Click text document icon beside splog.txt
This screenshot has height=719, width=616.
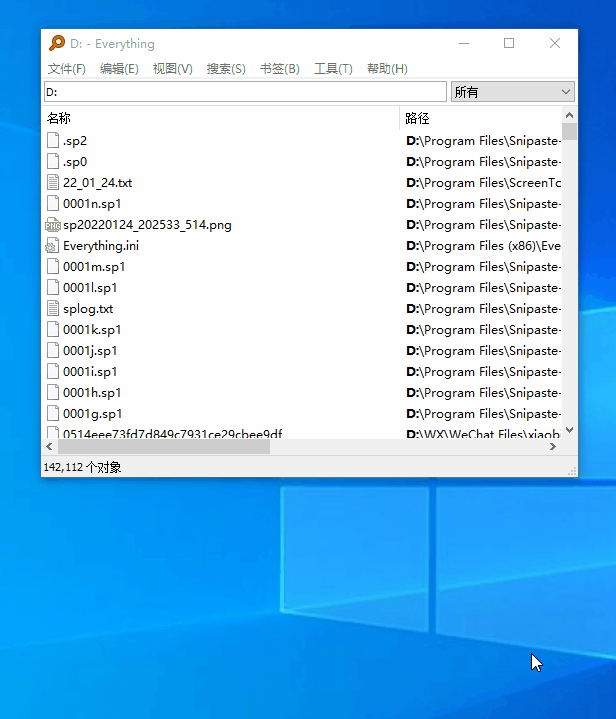pyautogui.click(x=53, y=309)
